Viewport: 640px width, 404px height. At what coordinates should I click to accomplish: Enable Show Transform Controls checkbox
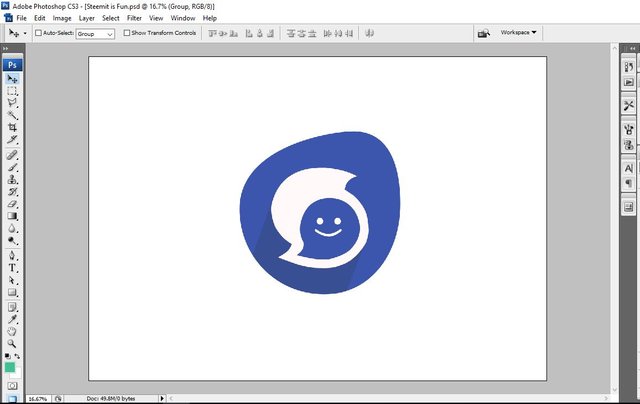[x=127, y=33]
